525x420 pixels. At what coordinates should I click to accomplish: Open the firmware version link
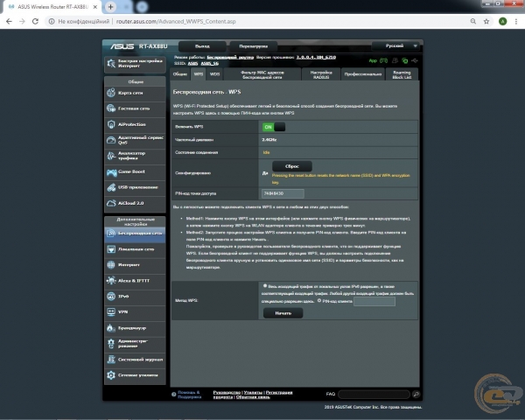316,57
